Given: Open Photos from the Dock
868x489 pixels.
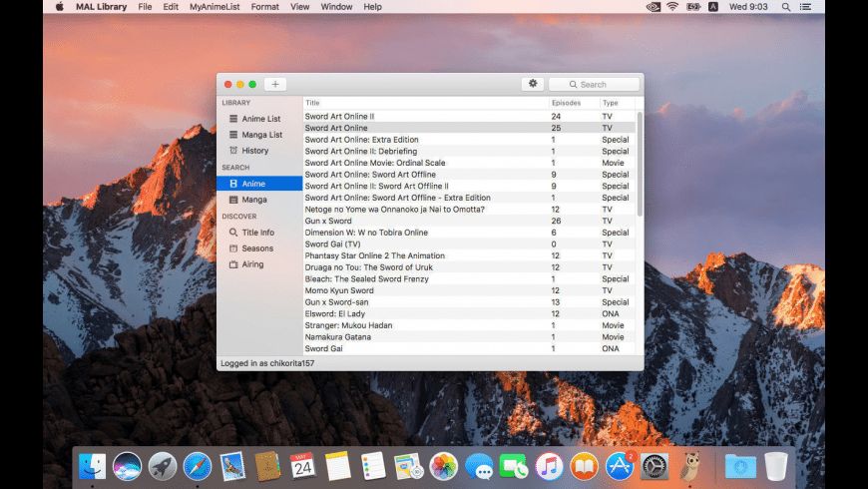Looking at the screenshot, I should (x=443, y=466).
